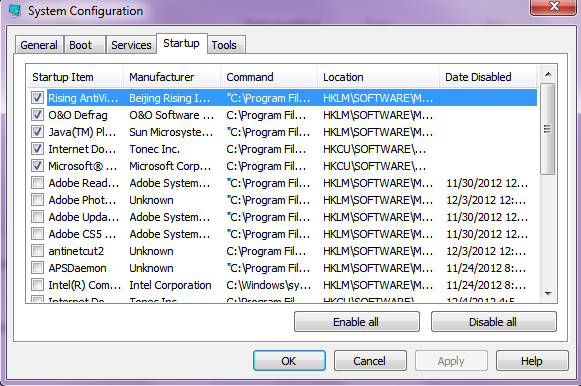Switch to the General tab
The image size is (581, 386).
[39, 45]
